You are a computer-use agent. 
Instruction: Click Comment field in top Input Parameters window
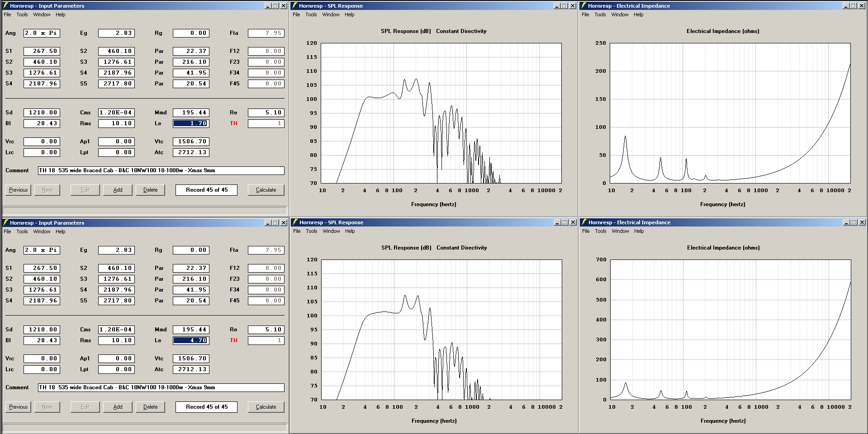coord(161,170)
